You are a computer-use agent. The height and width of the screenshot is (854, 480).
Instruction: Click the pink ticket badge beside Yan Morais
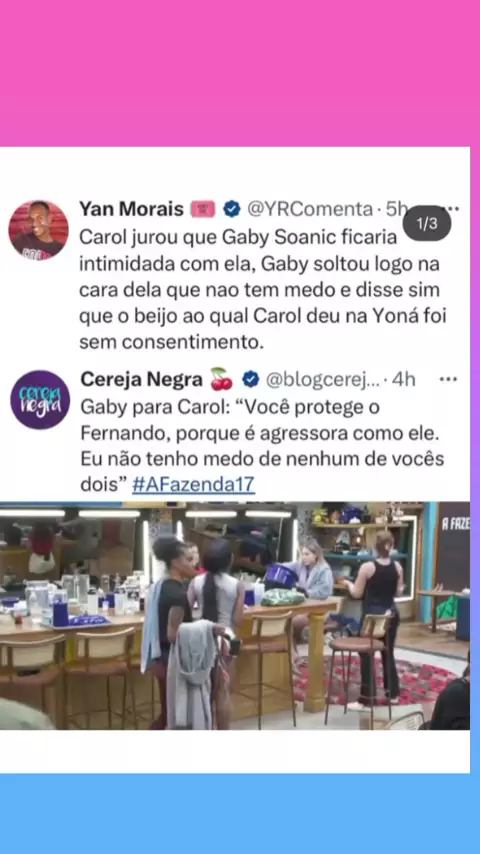tap(203, 209)
